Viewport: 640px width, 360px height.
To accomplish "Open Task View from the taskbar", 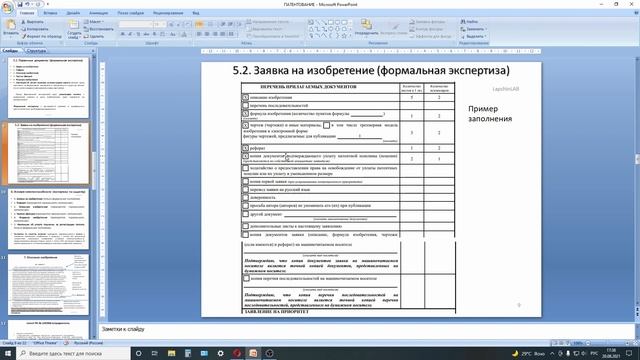I will [155, 353].
